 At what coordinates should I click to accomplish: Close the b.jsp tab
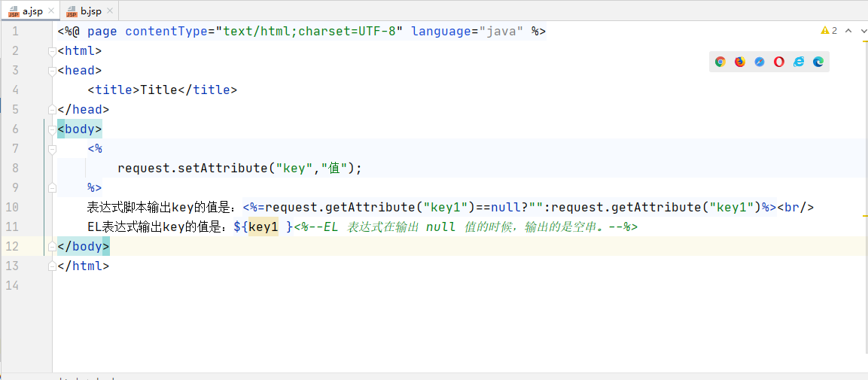[x=109, y=11]
